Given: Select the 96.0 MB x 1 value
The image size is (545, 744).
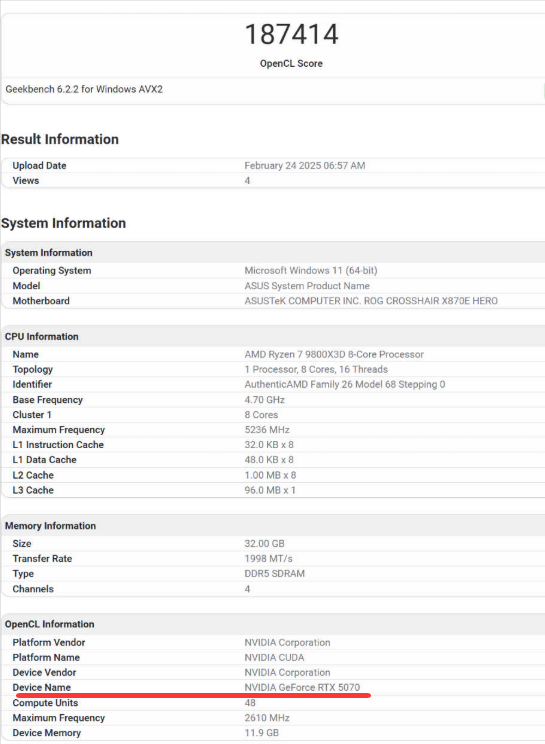Looking at the screenshot, I should point(270,490).
